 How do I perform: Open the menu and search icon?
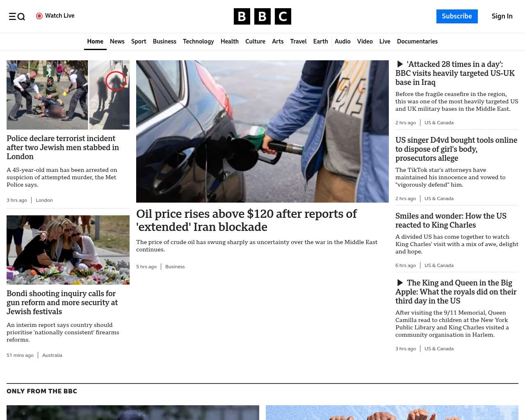click(17, 16)
